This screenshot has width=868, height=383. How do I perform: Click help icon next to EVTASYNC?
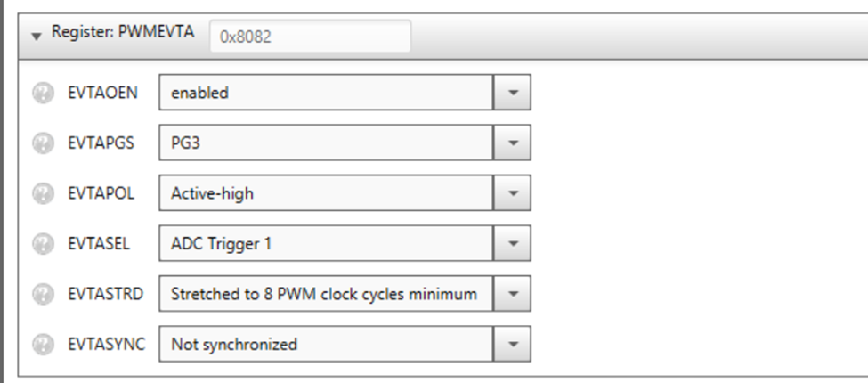coord(41,343)
